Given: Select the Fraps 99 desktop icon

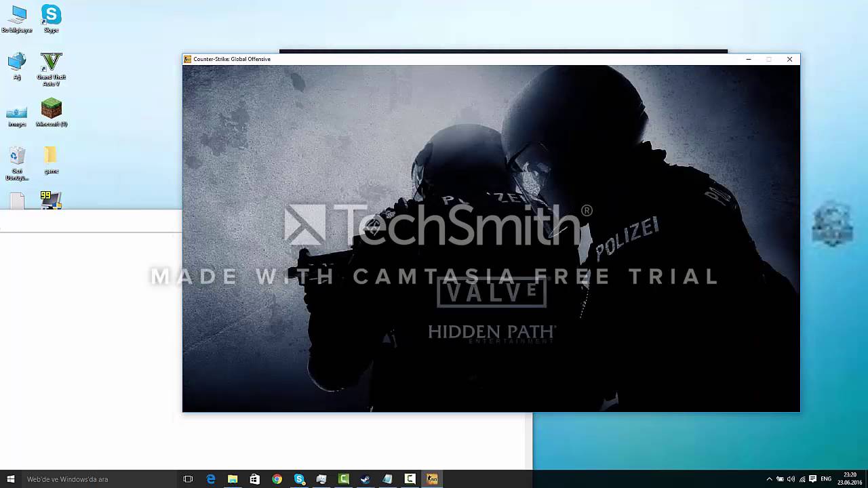Looking at the screenshot, I should point(51,200).
